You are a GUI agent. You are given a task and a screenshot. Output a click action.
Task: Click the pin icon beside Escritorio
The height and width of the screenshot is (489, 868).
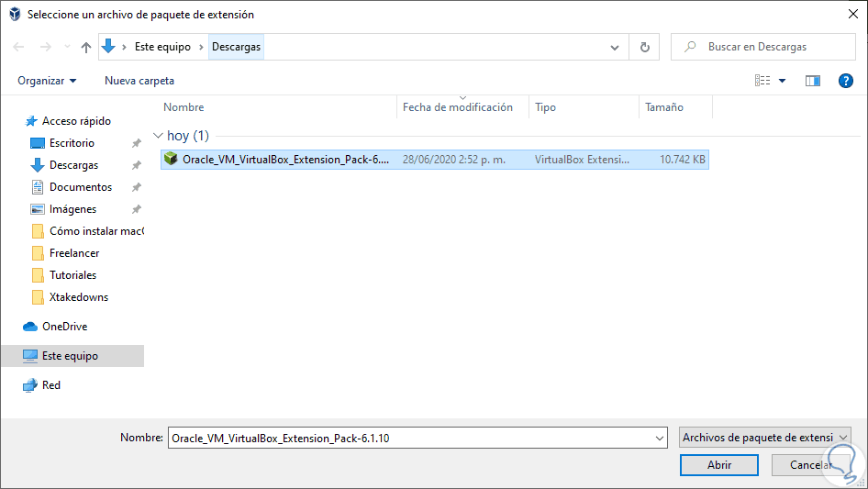136,143
